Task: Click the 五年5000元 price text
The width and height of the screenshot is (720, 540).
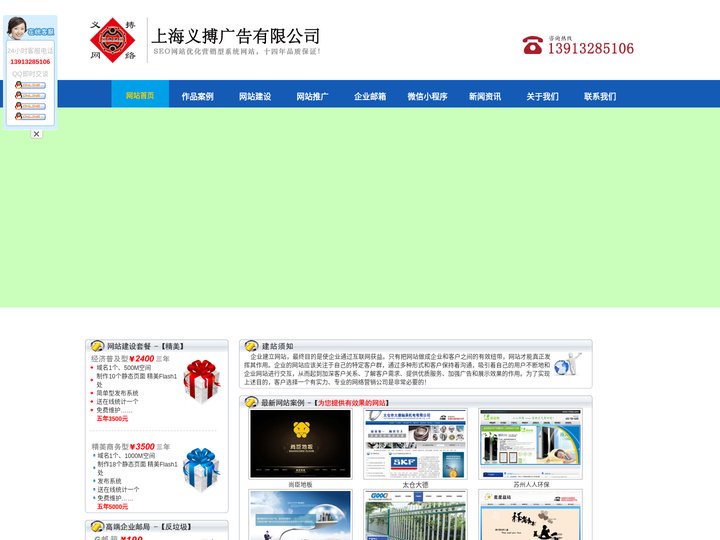Action: pos(112,506)
